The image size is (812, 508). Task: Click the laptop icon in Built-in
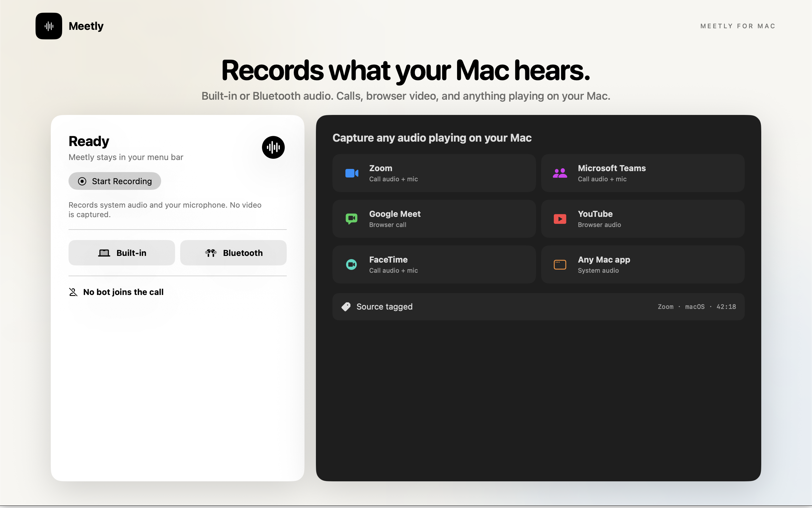(x=104, y=253)
